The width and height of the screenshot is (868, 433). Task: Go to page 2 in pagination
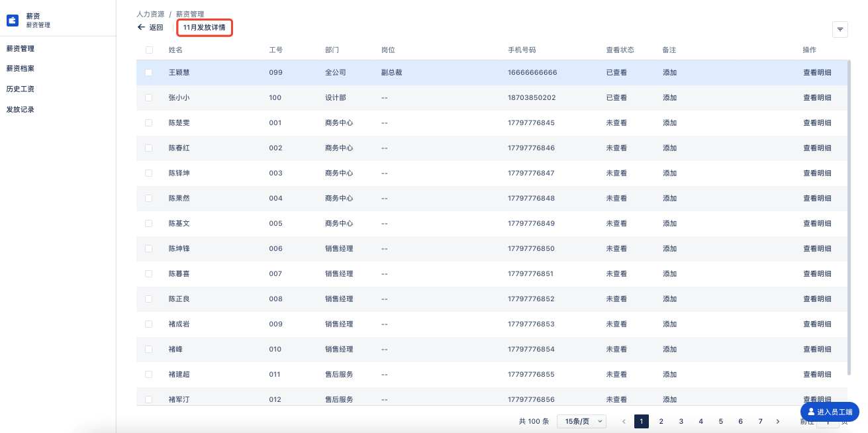(661, 421)
